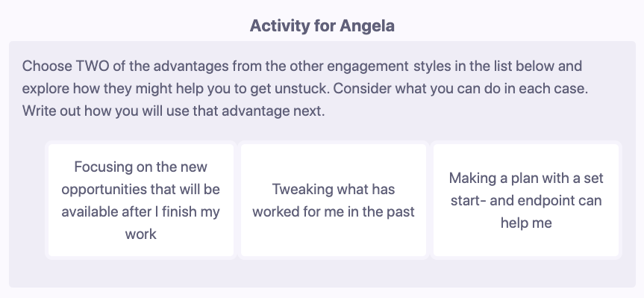Pick the "Making a plan" advantage card
Viewport: 644px width, 298px height.
[x=525, y=200]
